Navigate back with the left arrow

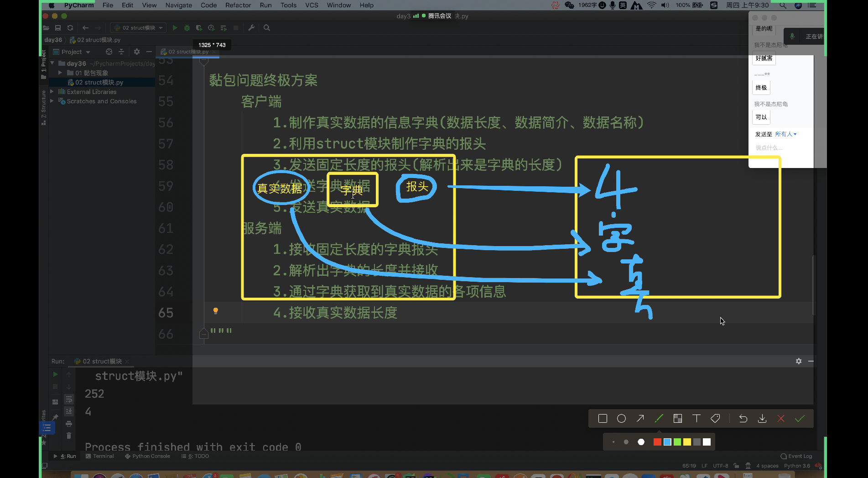(x=85, y=28)
